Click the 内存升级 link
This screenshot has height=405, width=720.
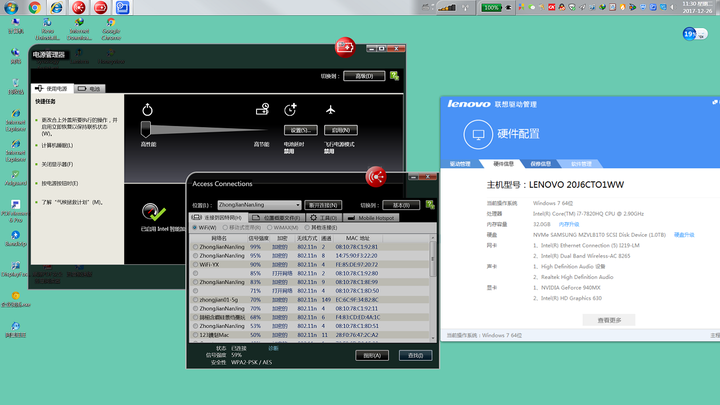[568, 225]
